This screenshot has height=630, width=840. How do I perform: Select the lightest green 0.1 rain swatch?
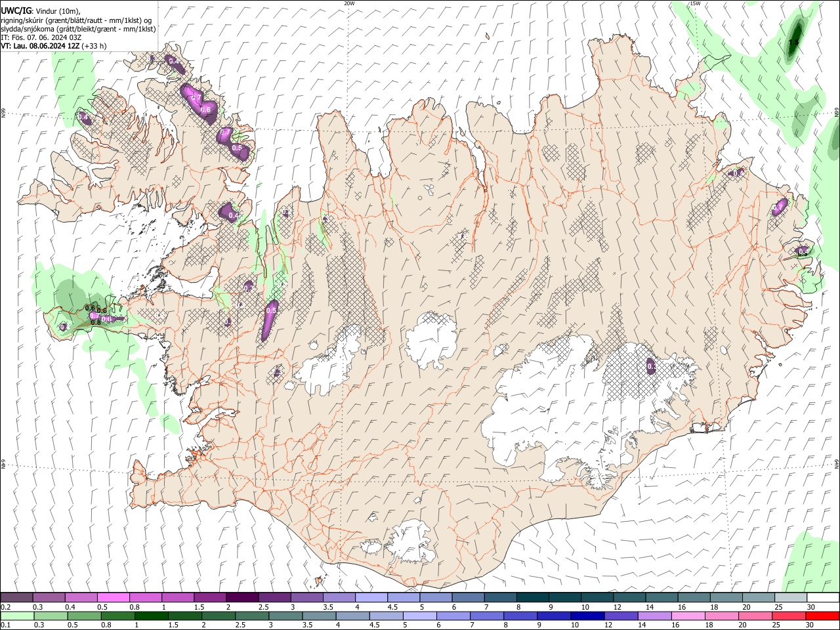click(x=16, y=616)
